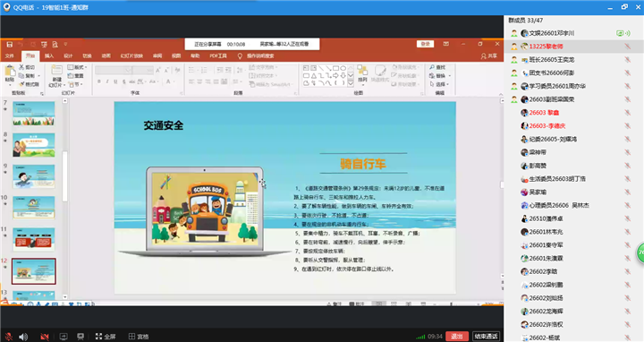The width and height of the screenshot is (644, 342).
Task: Select slide 9 thumbnail
Action: click(34, 176)
